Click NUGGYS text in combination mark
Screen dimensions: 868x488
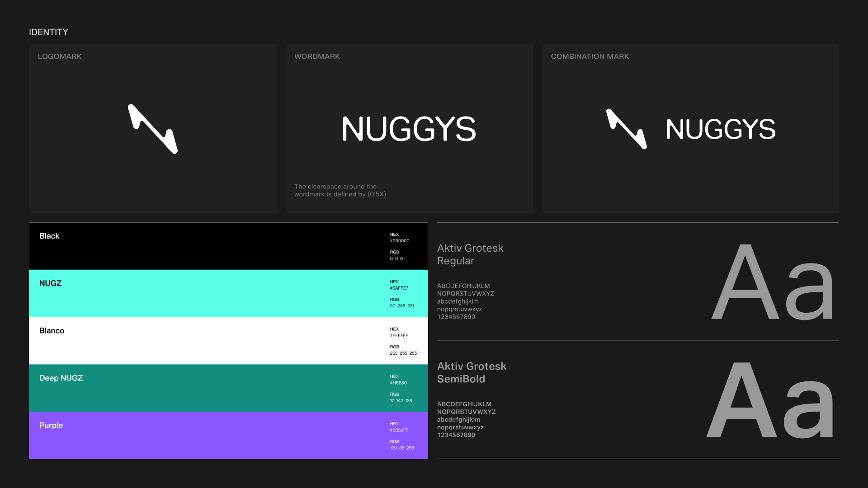(x=721, y=129)
